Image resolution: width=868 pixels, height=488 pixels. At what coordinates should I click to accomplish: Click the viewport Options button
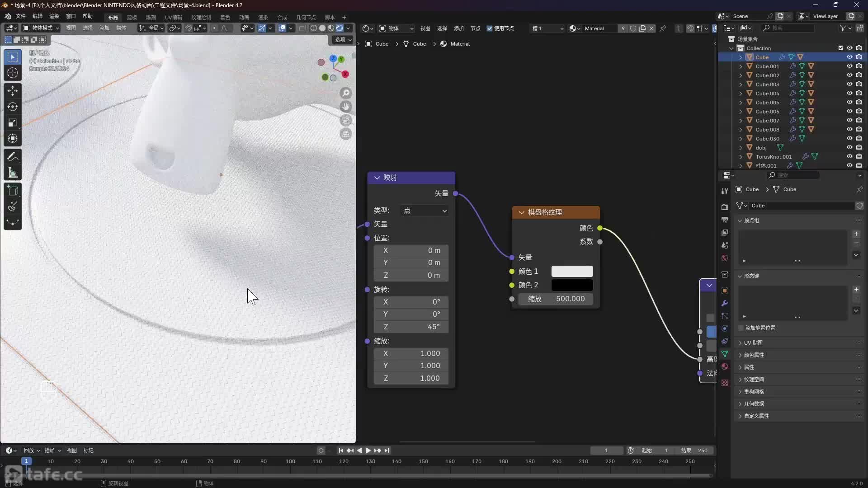[x=343, y=40]
